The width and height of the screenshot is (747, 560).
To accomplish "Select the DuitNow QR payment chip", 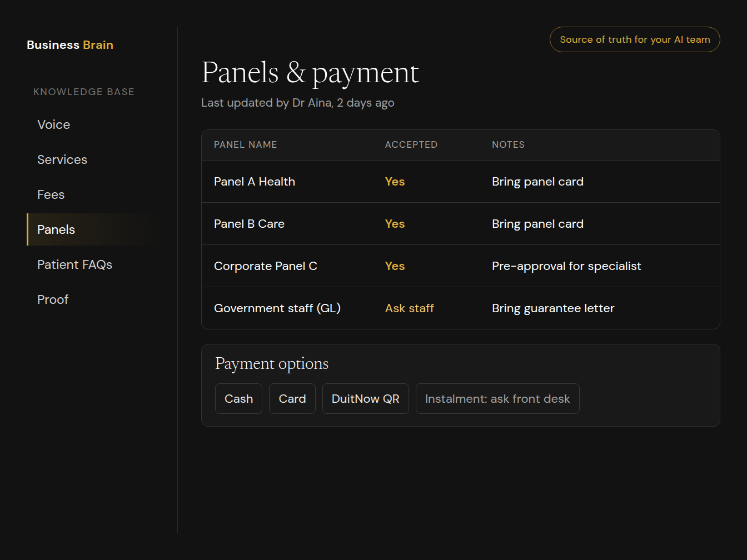I will click(366, 399).
